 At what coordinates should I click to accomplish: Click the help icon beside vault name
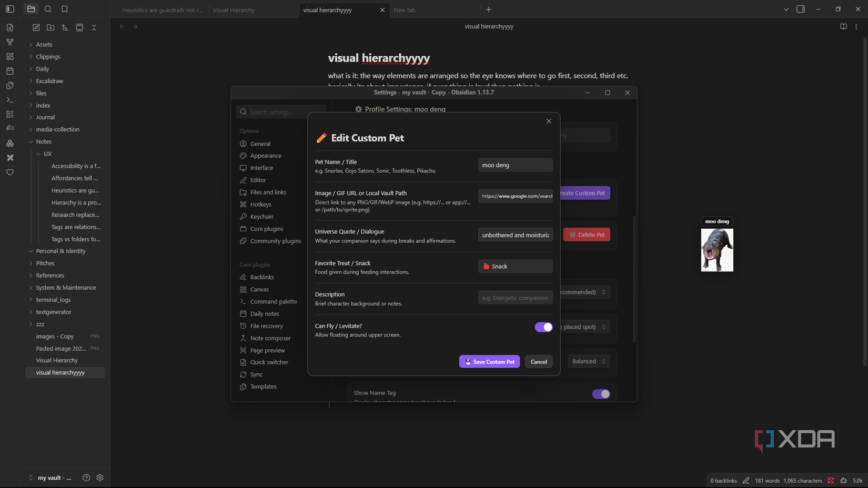(x=86, y=477)
